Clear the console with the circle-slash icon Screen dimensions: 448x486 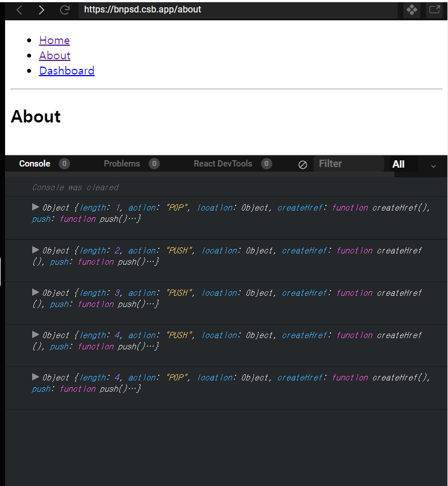[302, 164]
